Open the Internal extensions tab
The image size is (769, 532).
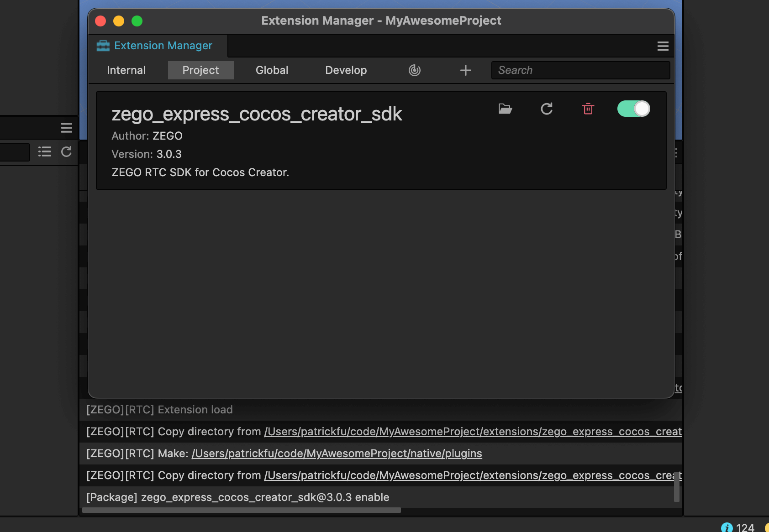pos(126,70)
